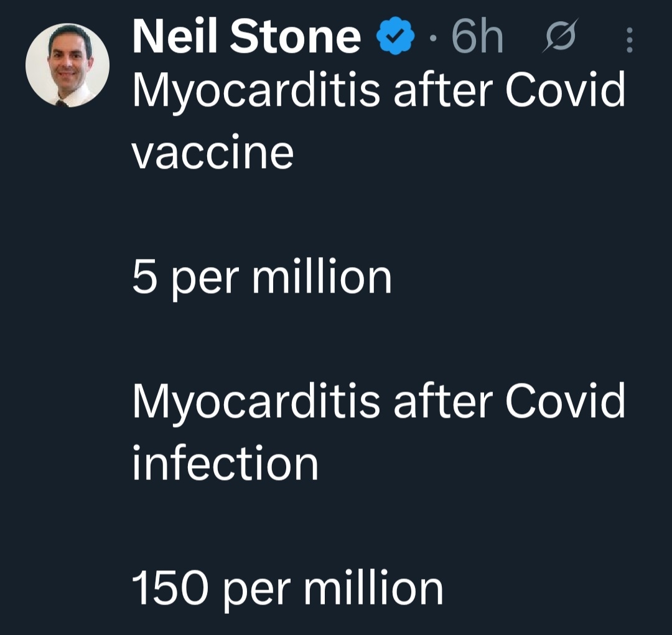
Task: Click the word 'vaccine' in the tweet
Action: coord(212,153)
